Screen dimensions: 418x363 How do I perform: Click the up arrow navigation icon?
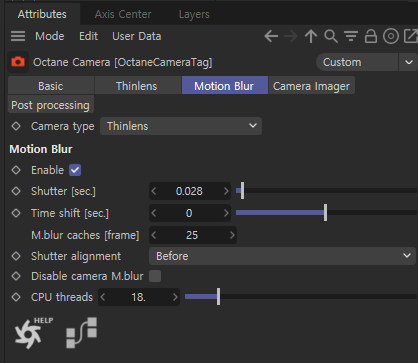[311, 36]
